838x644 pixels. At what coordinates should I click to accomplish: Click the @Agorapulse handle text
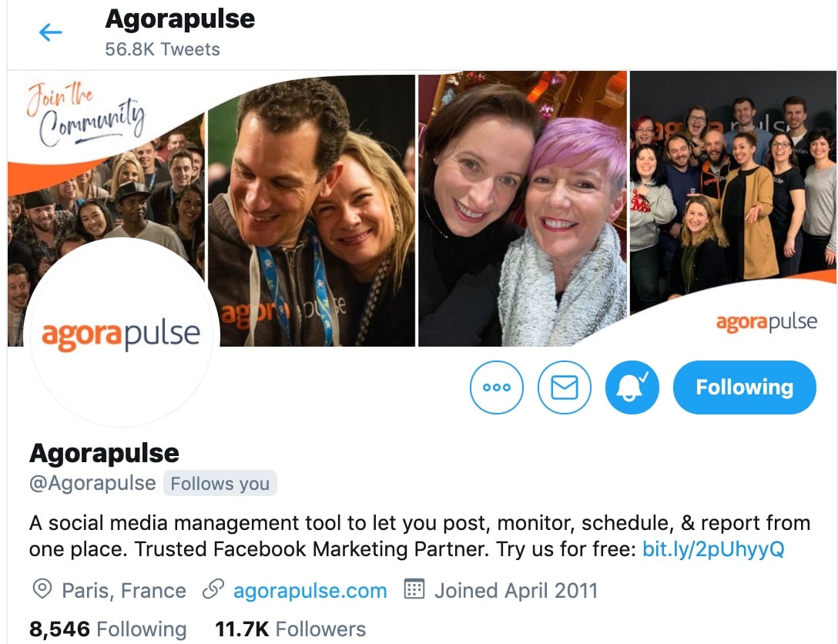[x=92, y=483]
